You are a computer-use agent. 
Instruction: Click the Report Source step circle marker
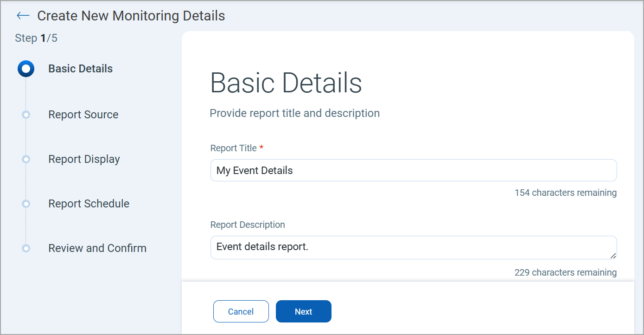tap(26, 115)
